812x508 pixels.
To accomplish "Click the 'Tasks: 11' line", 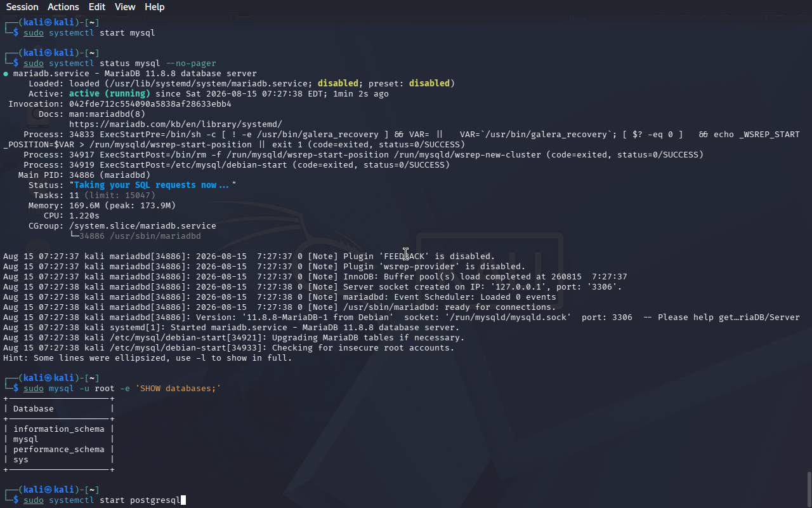I will coord(95,196).
